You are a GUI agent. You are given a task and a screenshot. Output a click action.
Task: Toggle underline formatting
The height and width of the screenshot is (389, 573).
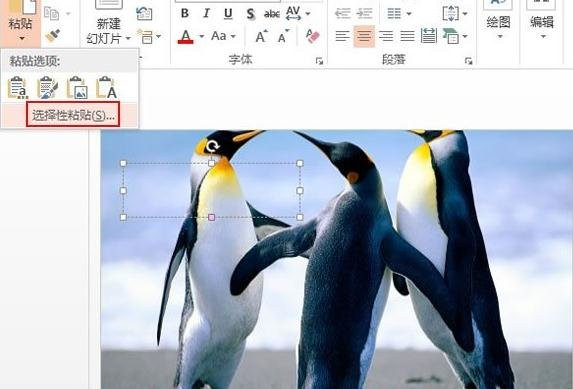(228, 14)
